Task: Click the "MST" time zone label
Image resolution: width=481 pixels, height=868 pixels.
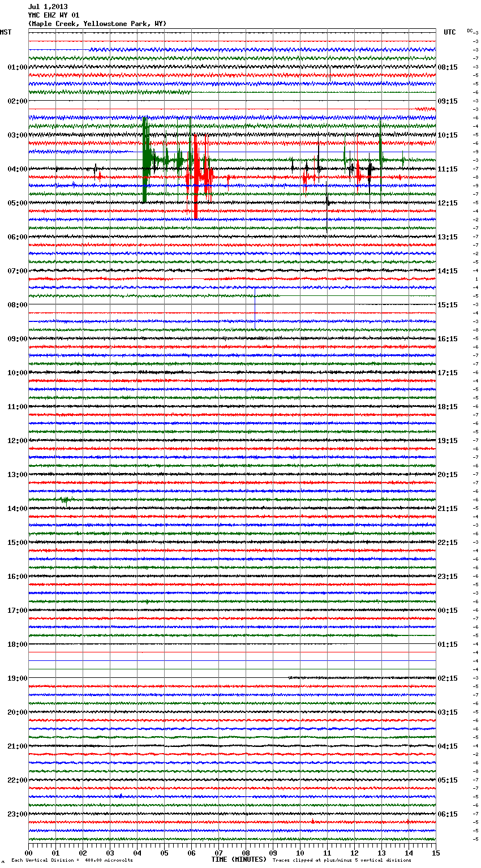Action: click(6, 32)
